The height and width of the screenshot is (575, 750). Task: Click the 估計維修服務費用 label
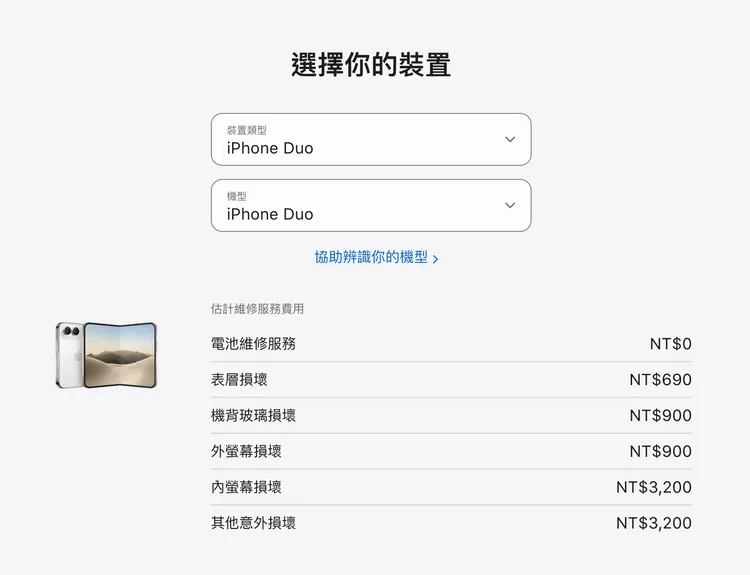(x=257, y=309)
